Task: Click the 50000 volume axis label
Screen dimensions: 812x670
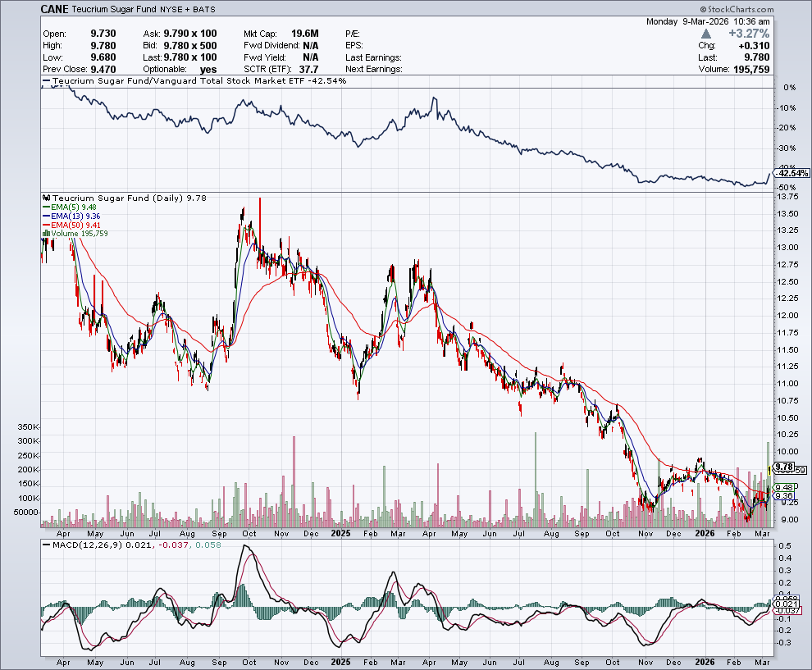Action: (26, 512)
